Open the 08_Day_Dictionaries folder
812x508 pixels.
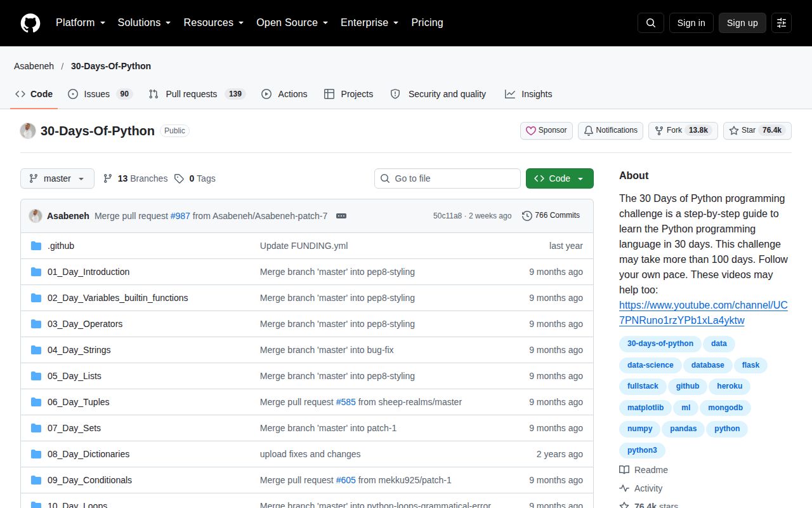[88, 454]
